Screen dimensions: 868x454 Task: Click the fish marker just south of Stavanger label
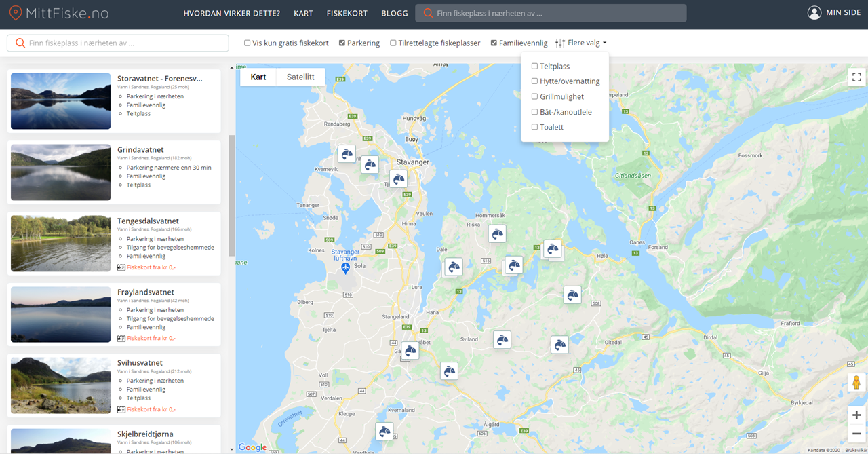tap(398, 179)
